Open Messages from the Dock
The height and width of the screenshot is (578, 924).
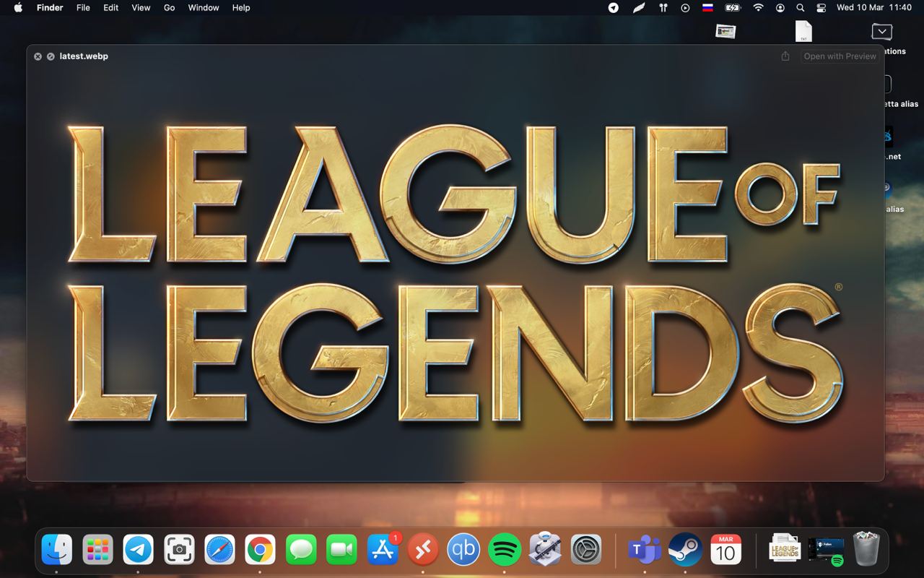click(301, 550)
